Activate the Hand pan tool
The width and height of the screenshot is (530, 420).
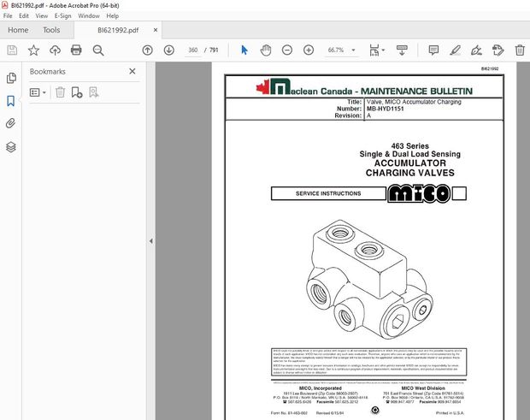tap(266, 50)
